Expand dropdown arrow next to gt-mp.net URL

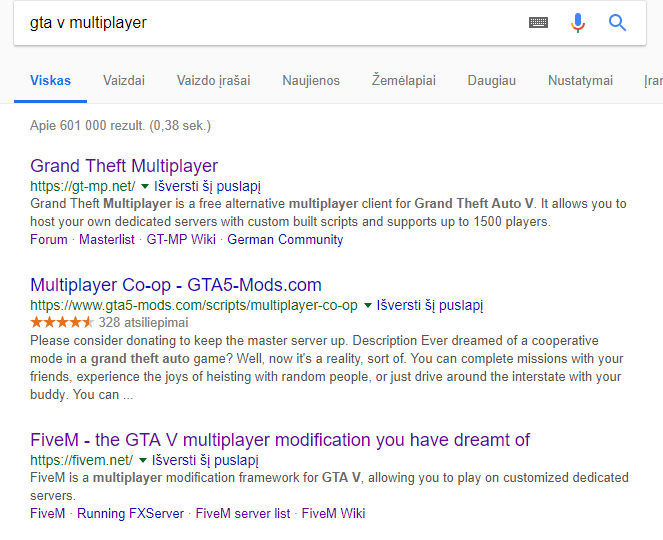(145, 186)
